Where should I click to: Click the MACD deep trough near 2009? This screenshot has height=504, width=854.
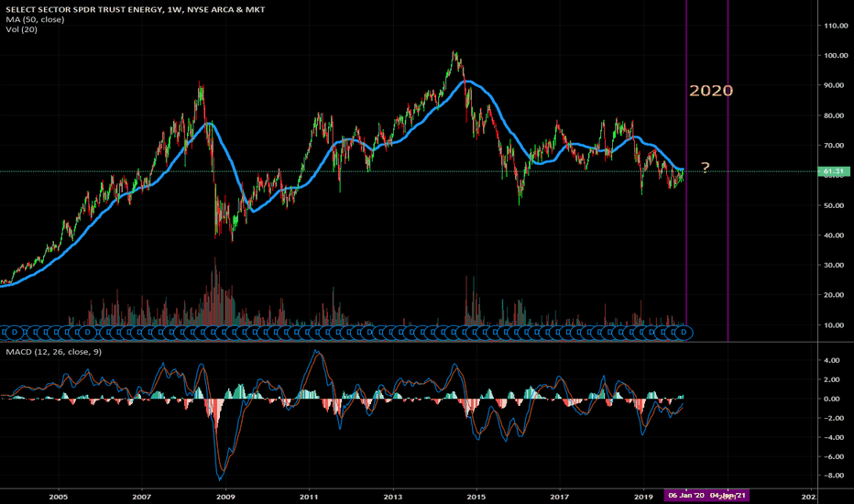(220, 477)
